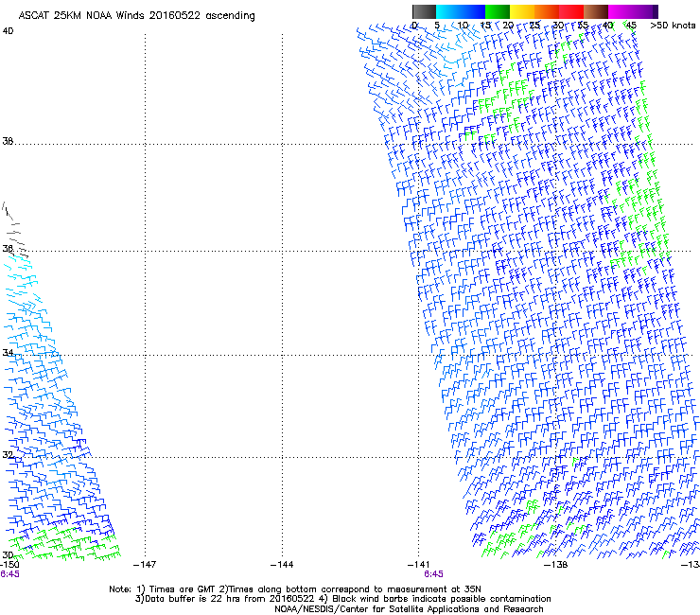The height and width of the screenshot is (615, 700).
Task: Click 'NOAA/NESDIS/Center for Satellite Applications and Research' credit
Action: [x=409, y=609]
